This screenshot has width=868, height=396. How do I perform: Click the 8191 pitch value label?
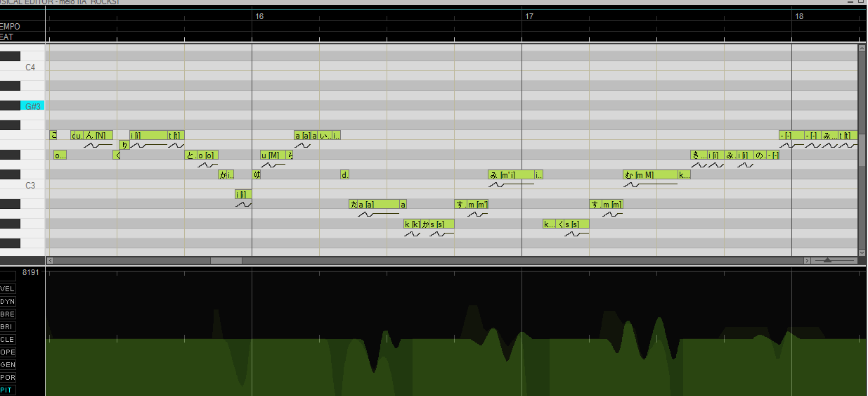click(x=30, y=272)
